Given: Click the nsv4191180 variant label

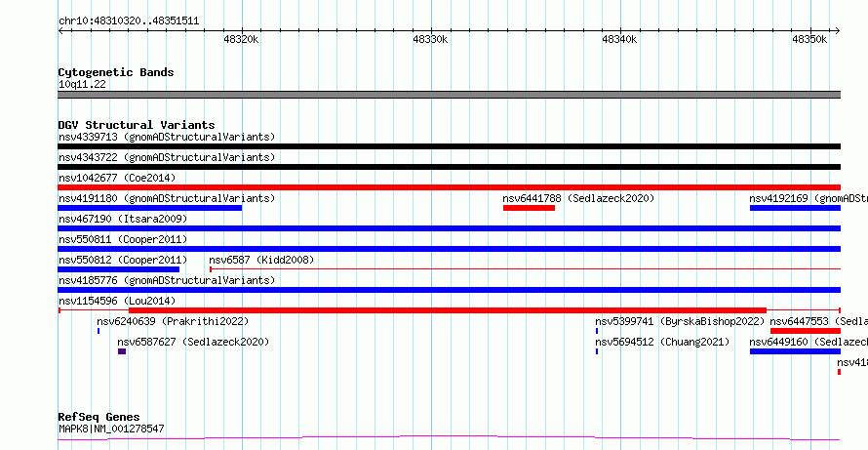Looking at the screenshot, I should [167, 198].
